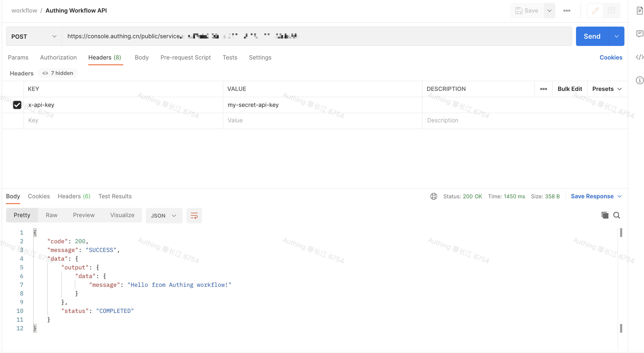
Task: Toggle the line wrap icon button
Action: point(194,215)
